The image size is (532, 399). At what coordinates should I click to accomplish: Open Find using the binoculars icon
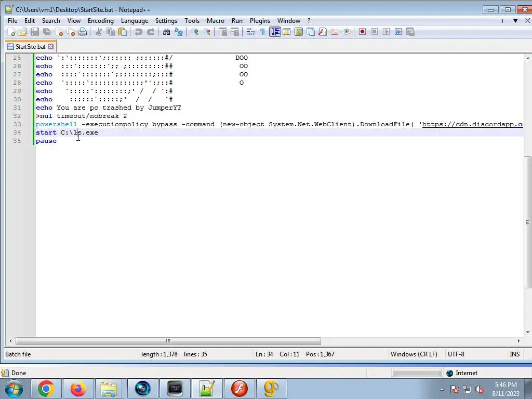point(167,32)
